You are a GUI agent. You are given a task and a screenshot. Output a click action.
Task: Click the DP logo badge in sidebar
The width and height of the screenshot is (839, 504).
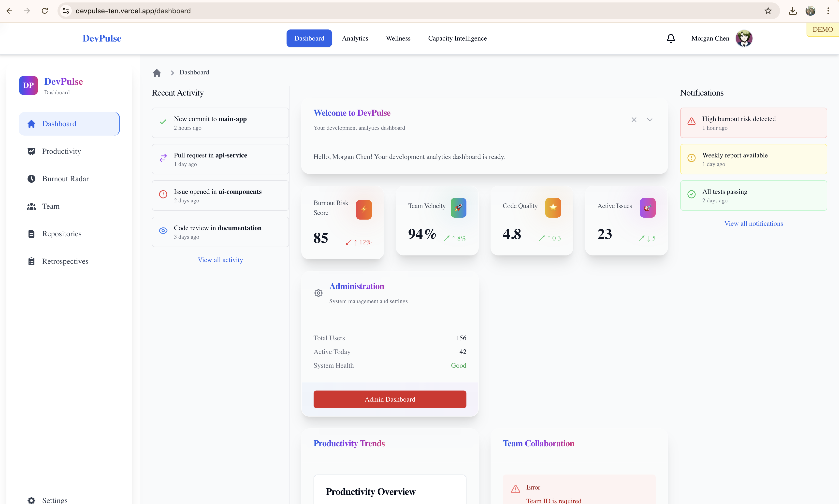point(28,85)
